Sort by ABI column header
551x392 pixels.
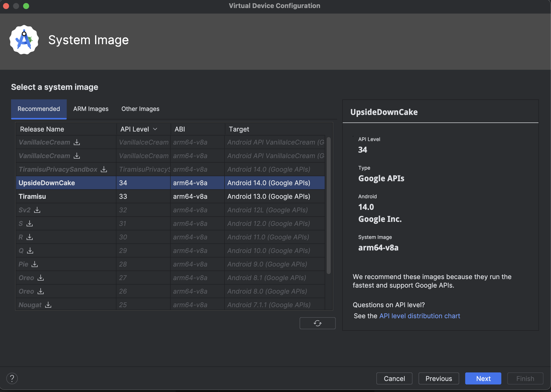198,129
